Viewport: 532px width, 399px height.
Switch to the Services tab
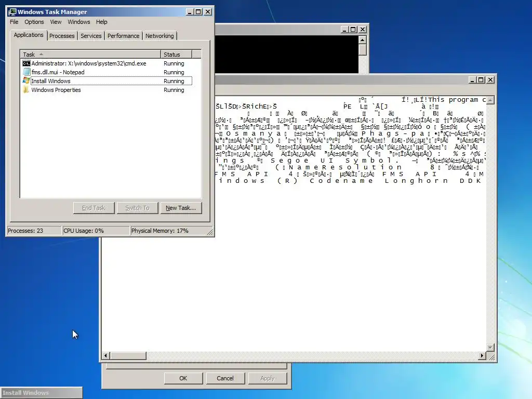(91, 36)
